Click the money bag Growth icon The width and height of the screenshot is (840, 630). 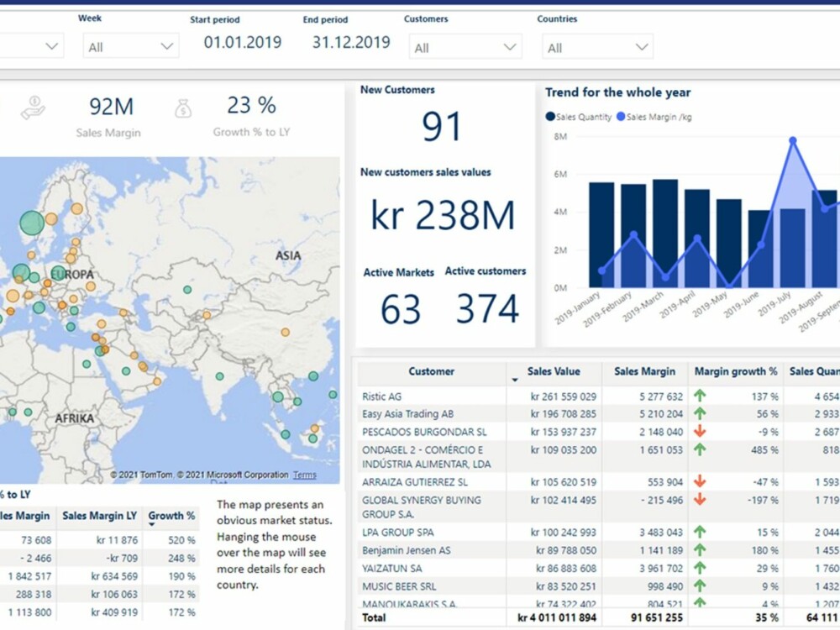(x=183, y=108)
